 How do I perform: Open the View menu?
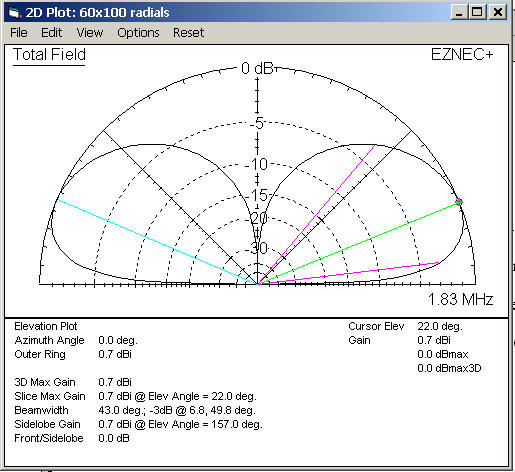click(x=90, y=33)
